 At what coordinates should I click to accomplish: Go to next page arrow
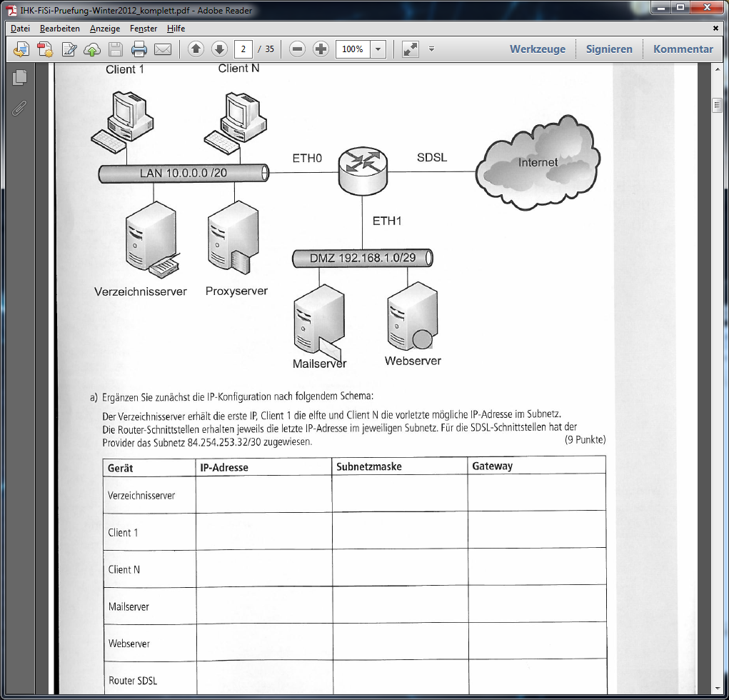pyautogui.click(x=219, y=49)
